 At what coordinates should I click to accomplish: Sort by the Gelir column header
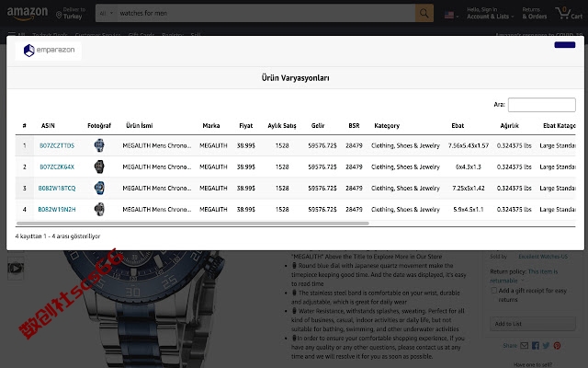pos(318,126)
